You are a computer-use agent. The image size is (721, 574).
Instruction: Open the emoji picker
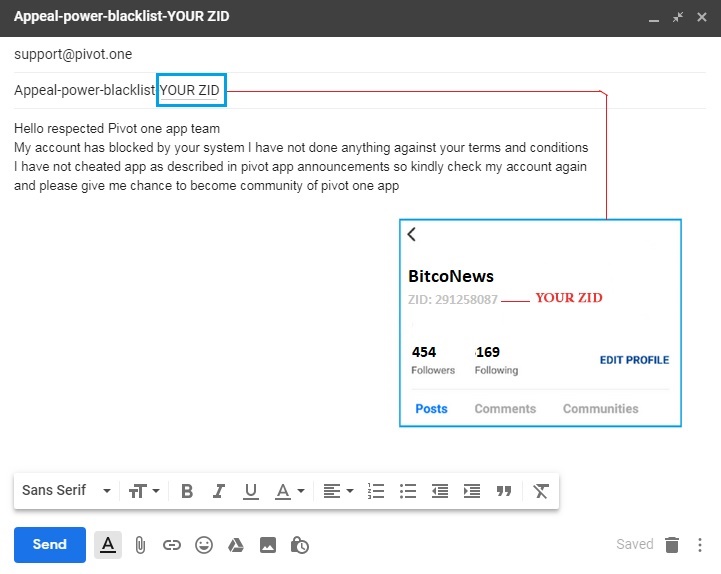pyautogui.click(x=204, y=545)
